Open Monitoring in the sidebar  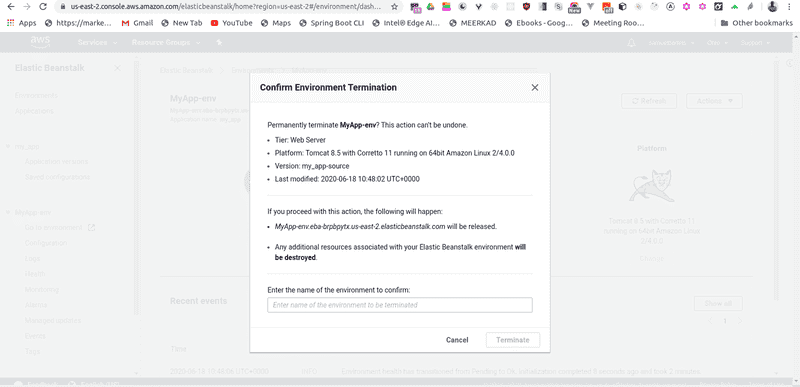coord(42,289)
